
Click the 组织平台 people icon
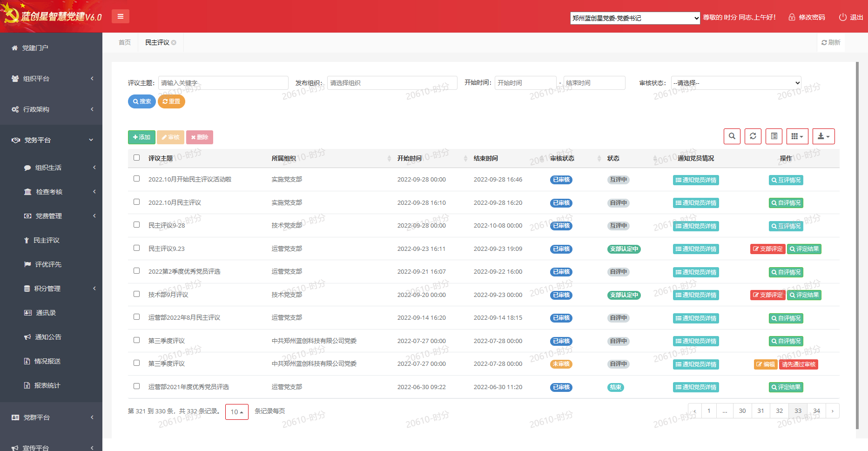pyautogui.click(x=15, y=79)
